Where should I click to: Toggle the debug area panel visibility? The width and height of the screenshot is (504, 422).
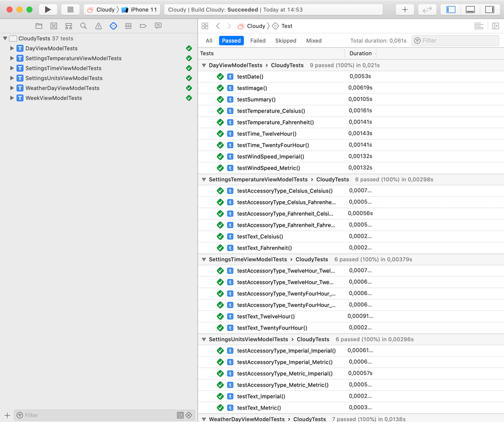[x=470, y=9]
